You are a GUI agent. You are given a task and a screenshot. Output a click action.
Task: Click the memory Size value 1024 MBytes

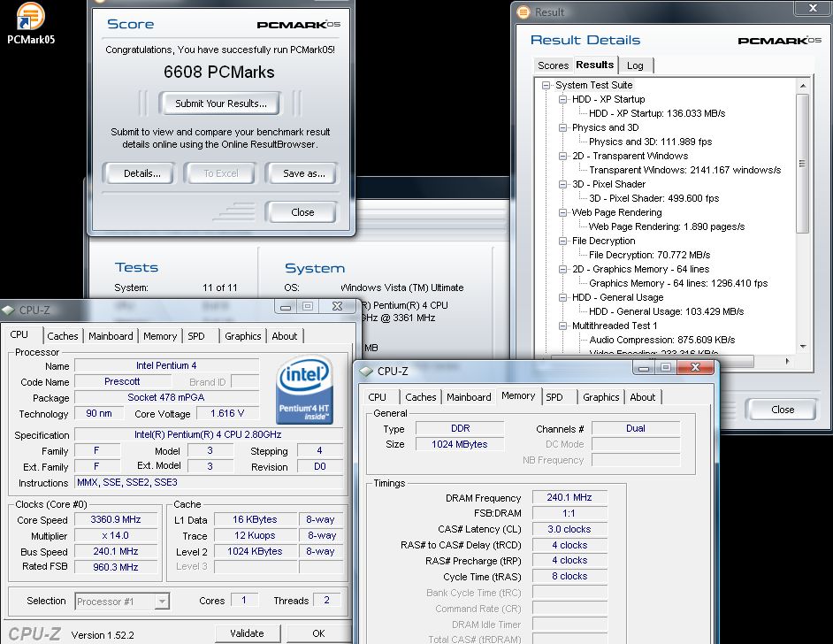coord(460,444)
